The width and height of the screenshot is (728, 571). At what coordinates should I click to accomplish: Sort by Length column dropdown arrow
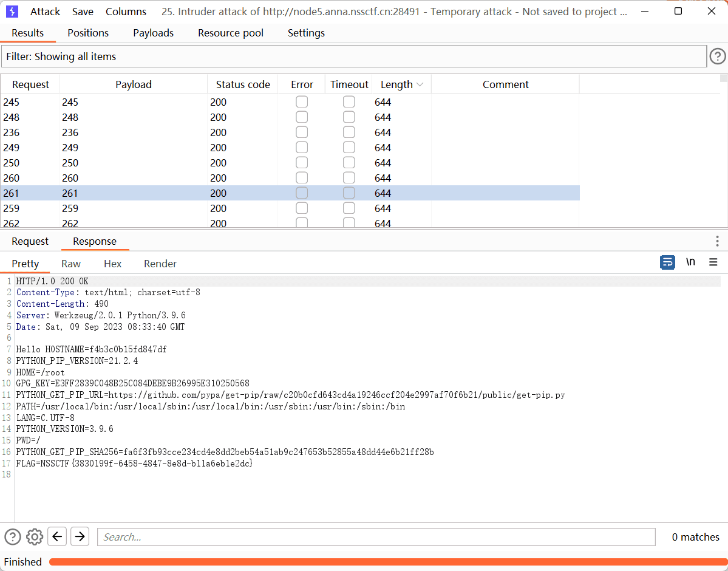pos(420,85)
